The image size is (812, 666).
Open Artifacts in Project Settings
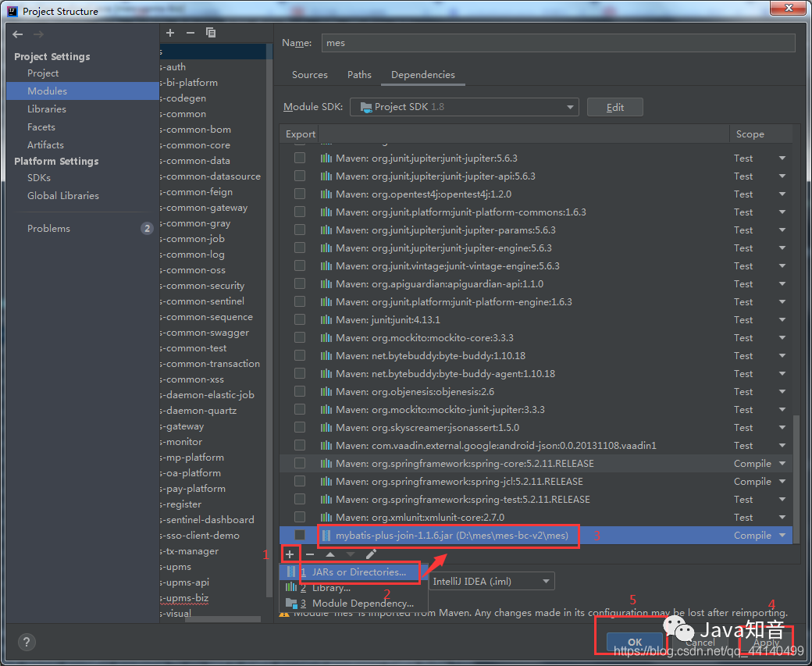pyautogui.click(x=45, y=145)
